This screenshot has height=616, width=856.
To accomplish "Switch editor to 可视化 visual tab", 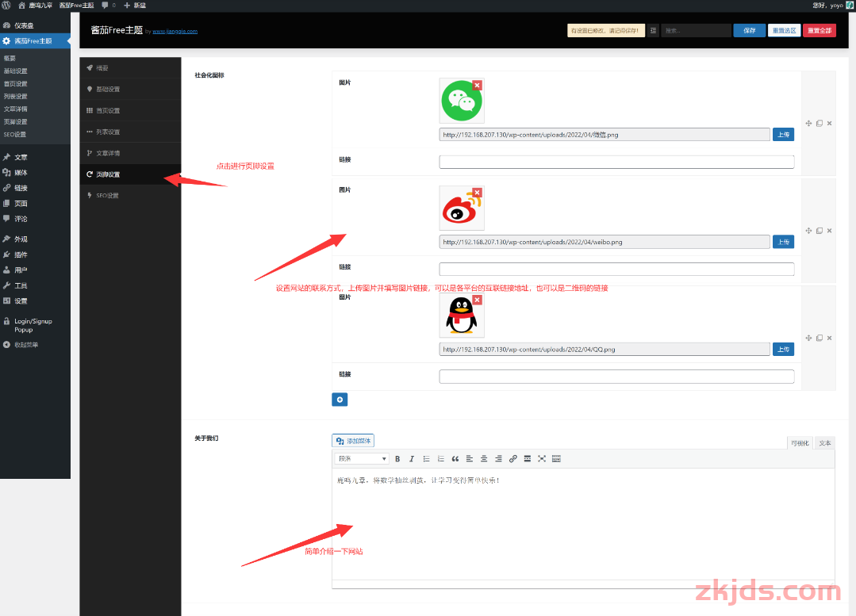I will click(800, 443).
